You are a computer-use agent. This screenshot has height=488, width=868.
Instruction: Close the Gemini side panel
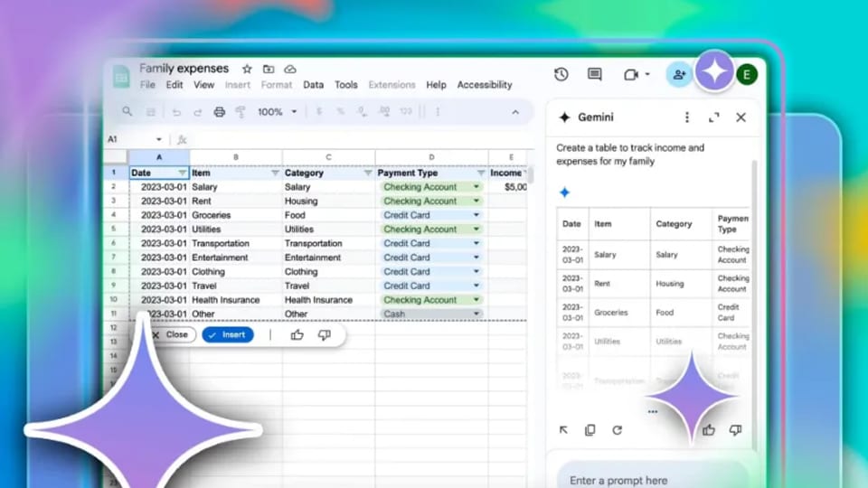(x=741, y=117)
